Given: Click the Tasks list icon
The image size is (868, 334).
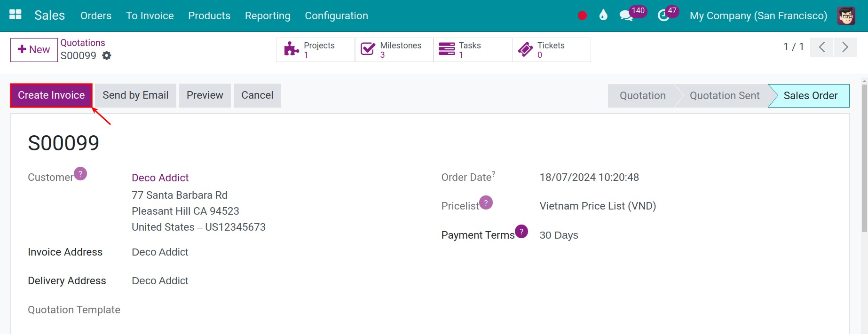Looking at the screenshot, I should click(447, 49).
